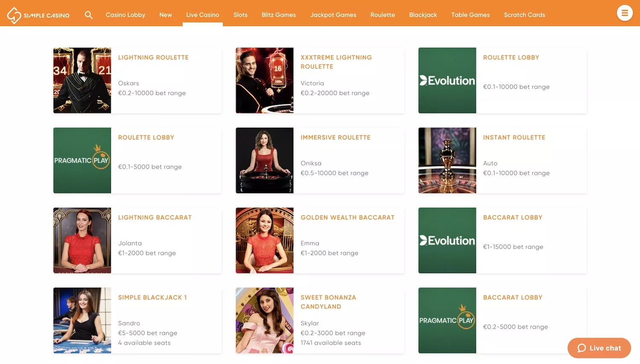The height and width of the screenshot is (364, 640).
Task: Open the Immersive Roulette dealer thumbnail
Action: point(265,160)
